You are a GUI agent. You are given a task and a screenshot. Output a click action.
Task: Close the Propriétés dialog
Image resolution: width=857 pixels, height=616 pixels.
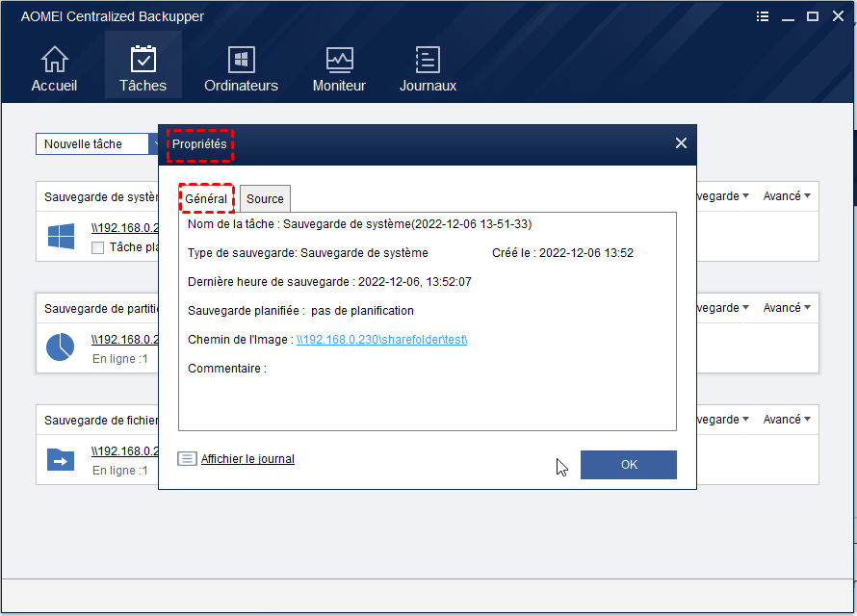click(681, 143)
